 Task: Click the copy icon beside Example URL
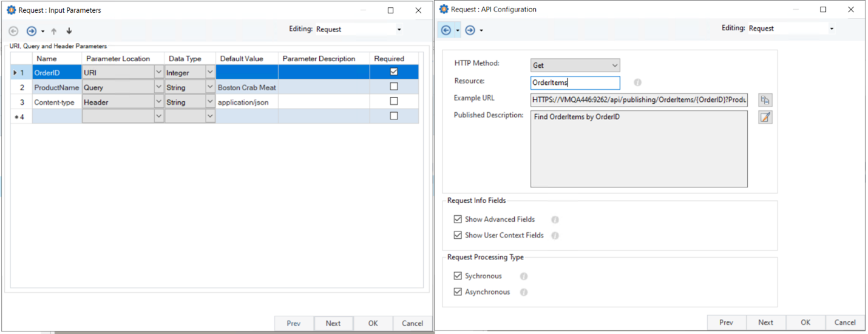[x=765, y=100]
